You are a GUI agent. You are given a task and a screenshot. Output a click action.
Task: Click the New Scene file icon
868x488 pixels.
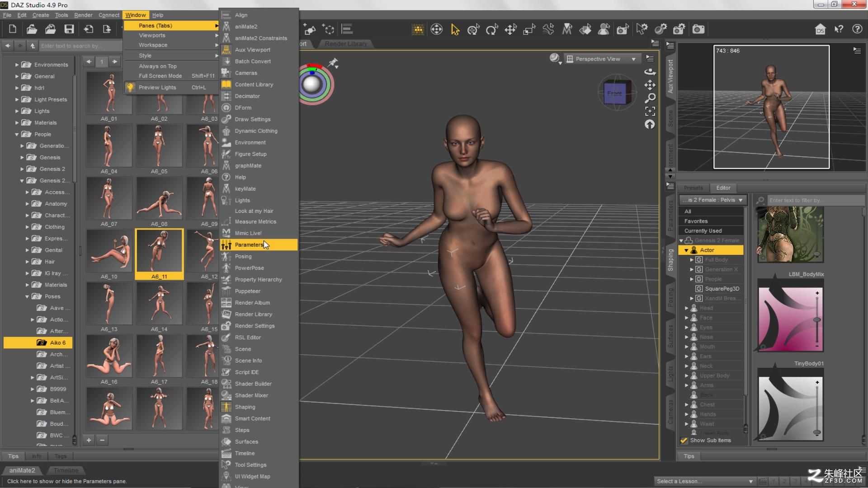click(13, 29)
